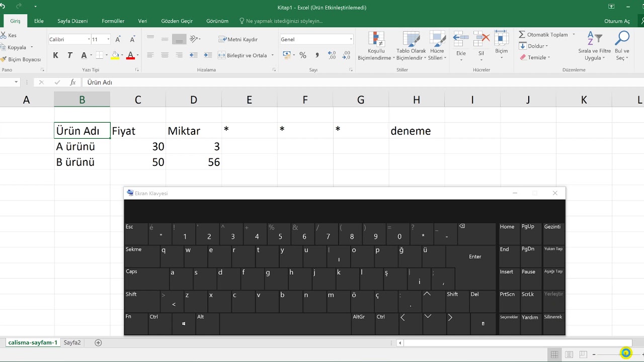The image size is (644, 362).
Task: Click the fx insert function icon
Action: pyautogui.click(x=72, y=82)
